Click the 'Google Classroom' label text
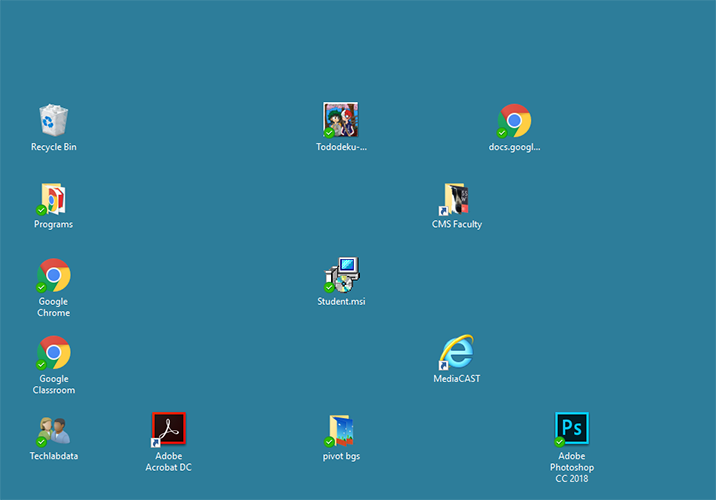The image size is (716, 500). click(x=53, y=384)
